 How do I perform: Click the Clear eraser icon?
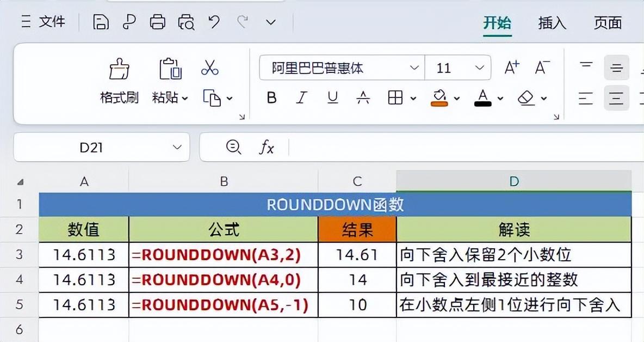526,98
